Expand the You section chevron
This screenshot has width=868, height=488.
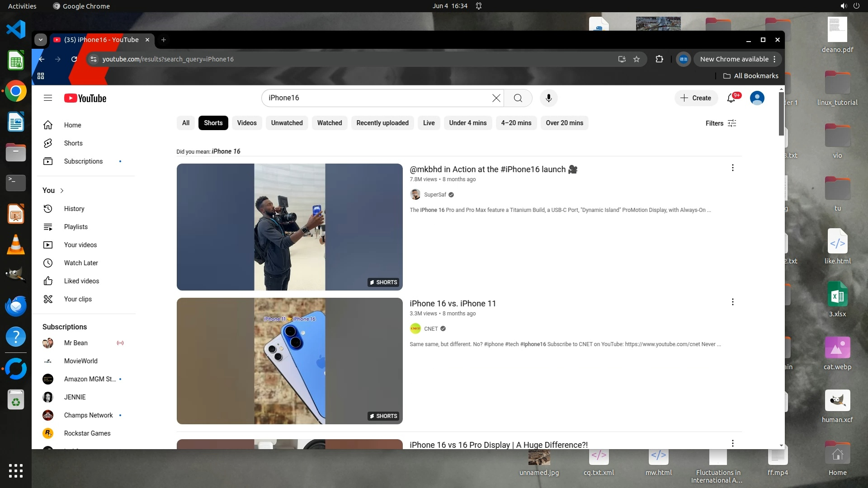click(62, 191)
